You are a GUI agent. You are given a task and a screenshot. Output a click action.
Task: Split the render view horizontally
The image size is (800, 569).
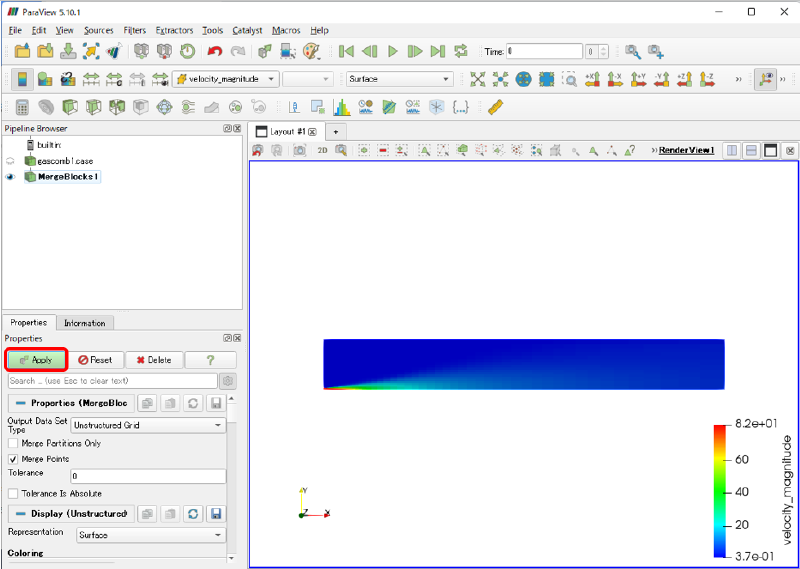click(x=732, y=150)
